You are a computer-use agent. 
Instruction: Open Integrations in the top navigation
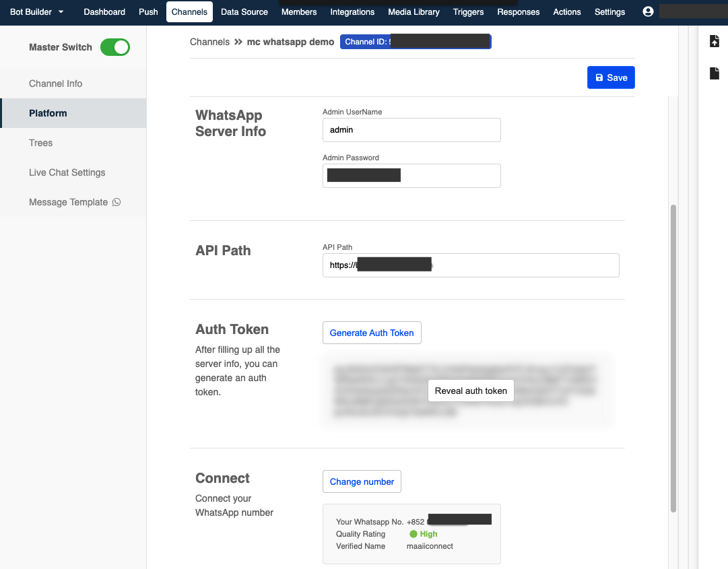[352, 11]
